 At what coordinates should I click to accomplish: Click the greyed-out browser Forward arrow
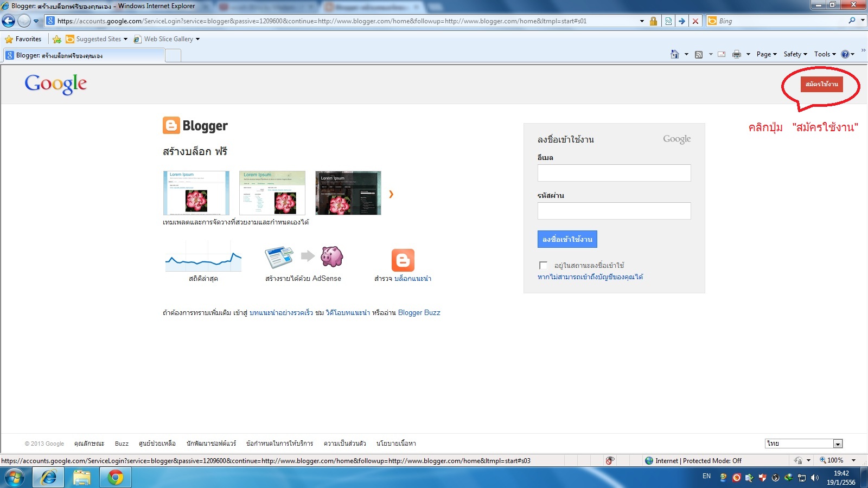(x=24, y=21)
